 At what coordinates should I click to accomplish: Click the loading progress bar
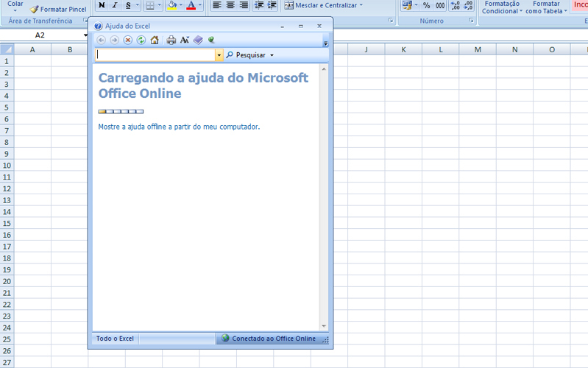(121, 111)
